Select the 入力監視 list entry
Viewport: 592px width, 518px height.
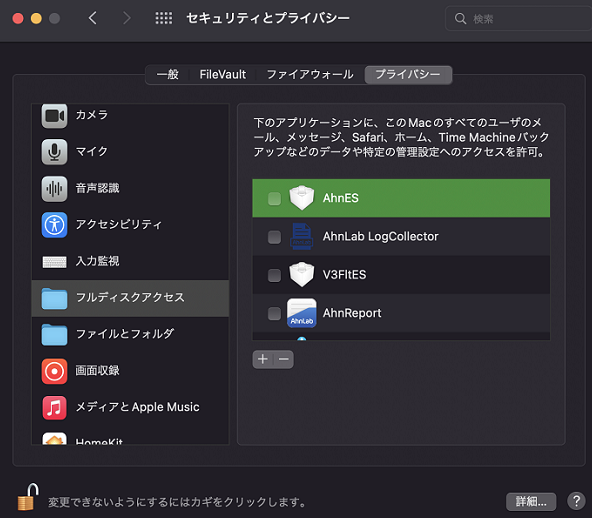tap(130, 261)
